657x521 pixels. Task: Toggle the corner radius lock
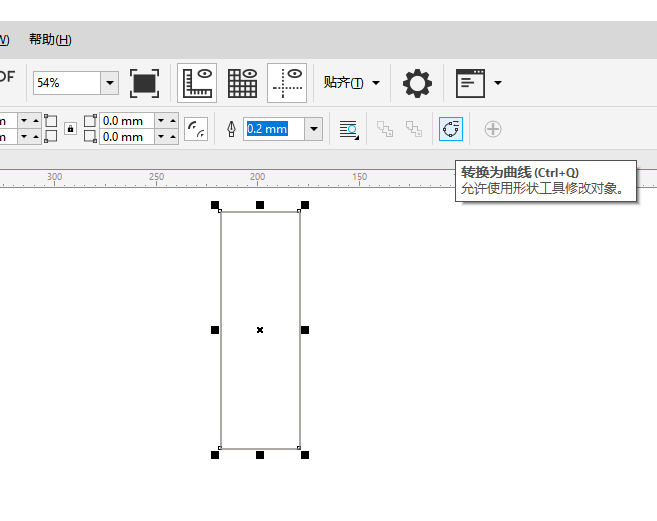click(x=70, y=129)
